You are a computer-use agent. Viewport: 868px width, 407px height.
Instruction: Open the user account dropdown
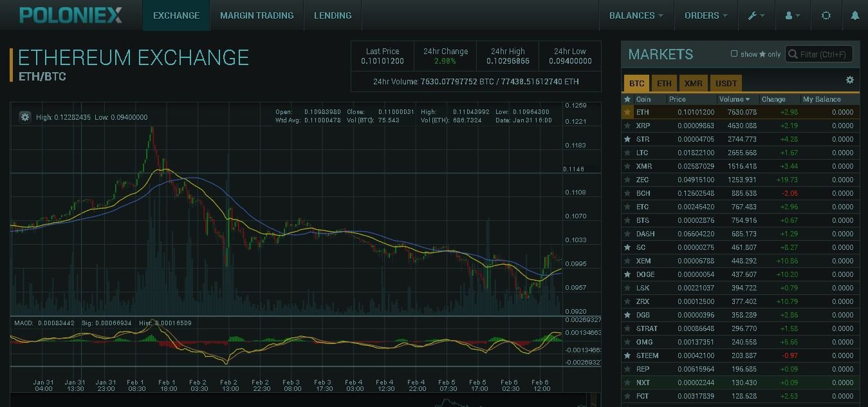[x=793, y=15]
